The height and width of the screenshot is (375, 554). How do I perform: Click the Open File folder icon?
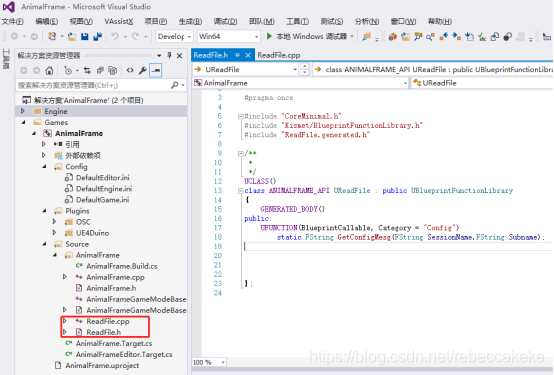[x=72, y=36]
